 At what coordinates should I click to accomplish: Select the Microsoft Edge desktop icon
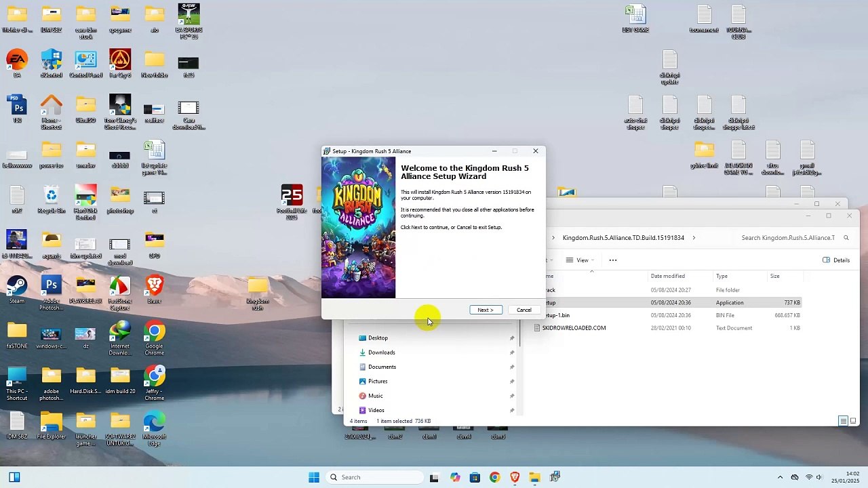(x=155, y=428)
